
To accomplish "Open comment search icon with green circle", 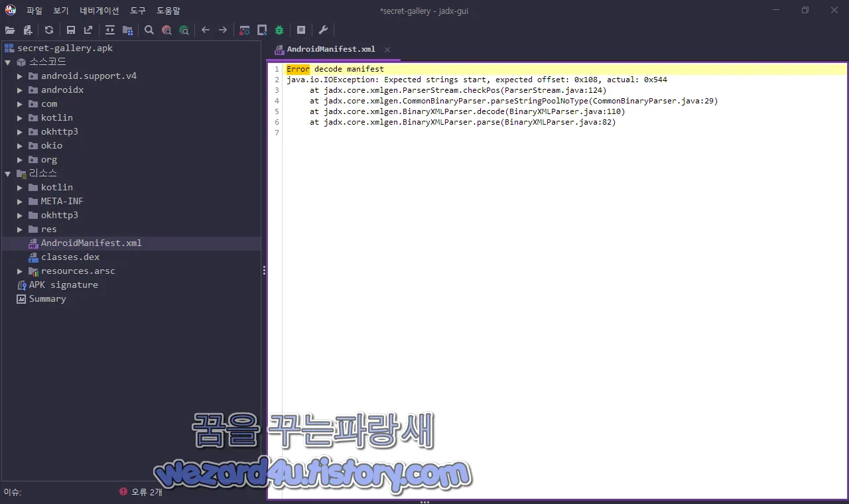I will (184, 30).
